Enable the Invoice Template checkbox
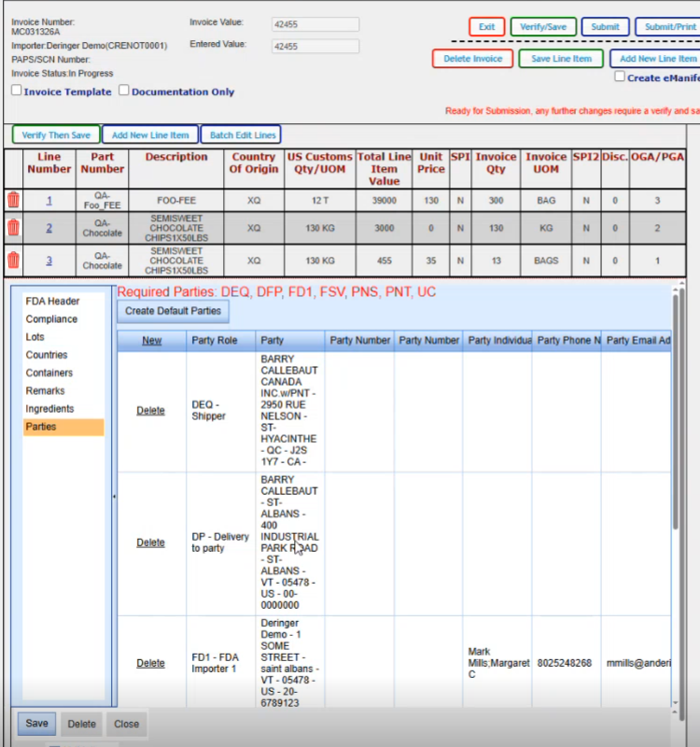 click(17, 92)
